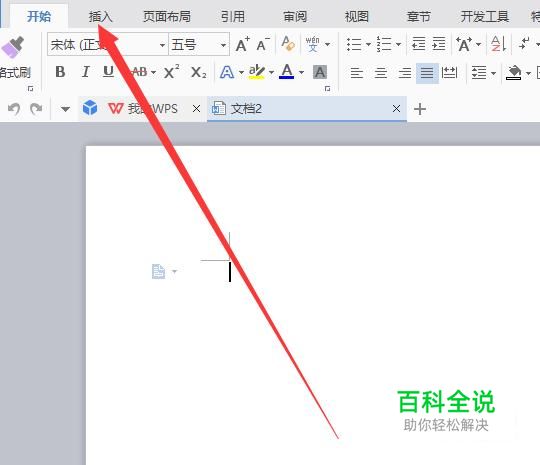Open the 页面布局 tab

pyautogui.click(x=167, y=16)
